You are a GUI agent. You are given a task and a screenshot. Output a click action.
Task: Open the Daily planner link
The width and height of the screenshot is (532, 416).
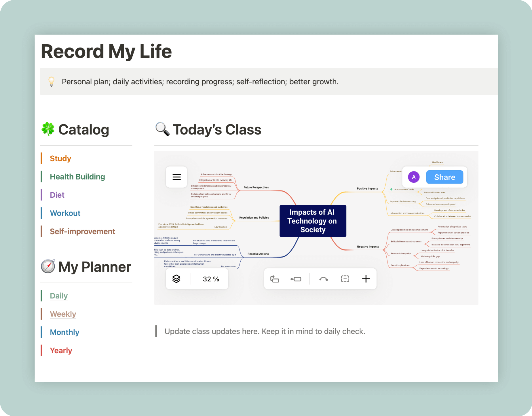[x=59, y=296]
